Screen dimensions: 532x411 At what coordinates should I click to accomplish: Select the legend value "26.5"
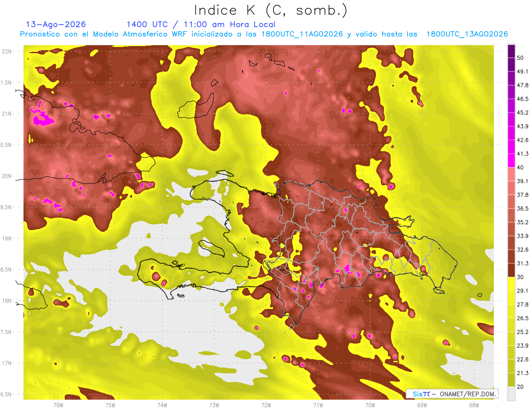(x=523, y=318)
